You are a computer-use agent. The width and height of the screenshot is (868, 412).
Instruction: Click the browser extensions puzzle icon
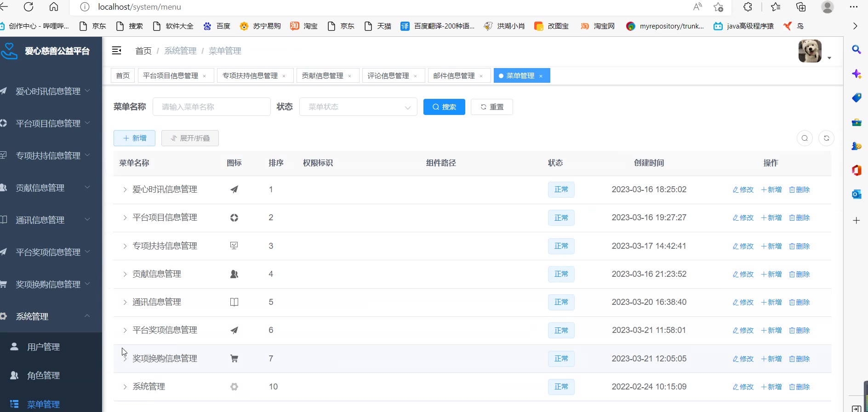[x=748, y=7]
